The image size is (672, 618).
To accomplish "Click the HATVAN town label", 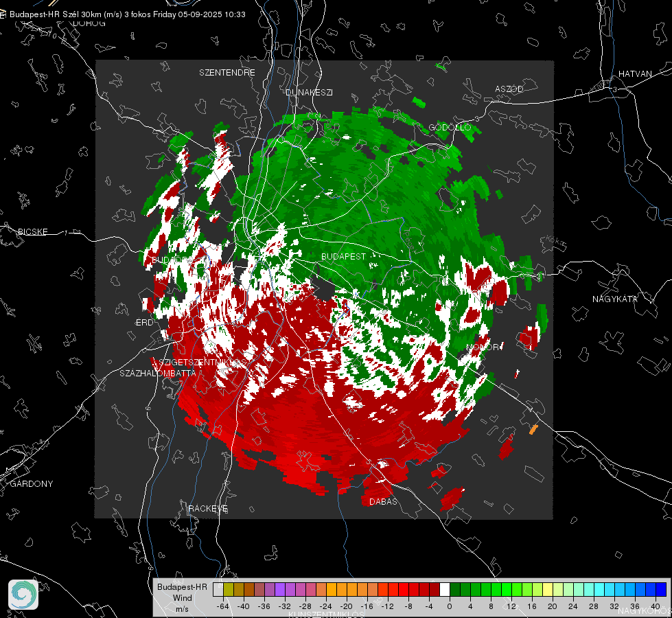I will 635,73.
